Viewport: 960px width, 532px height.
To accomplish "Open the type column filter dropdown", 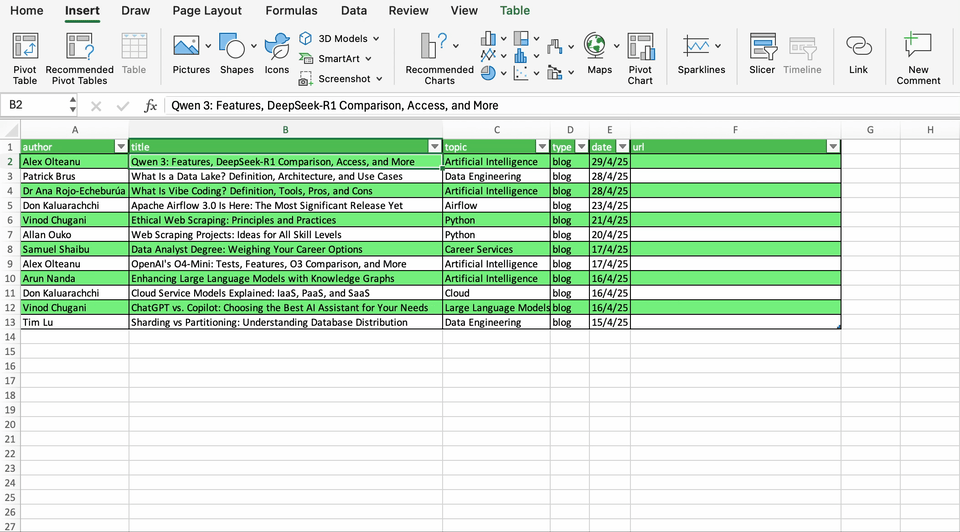I will 581,147.
